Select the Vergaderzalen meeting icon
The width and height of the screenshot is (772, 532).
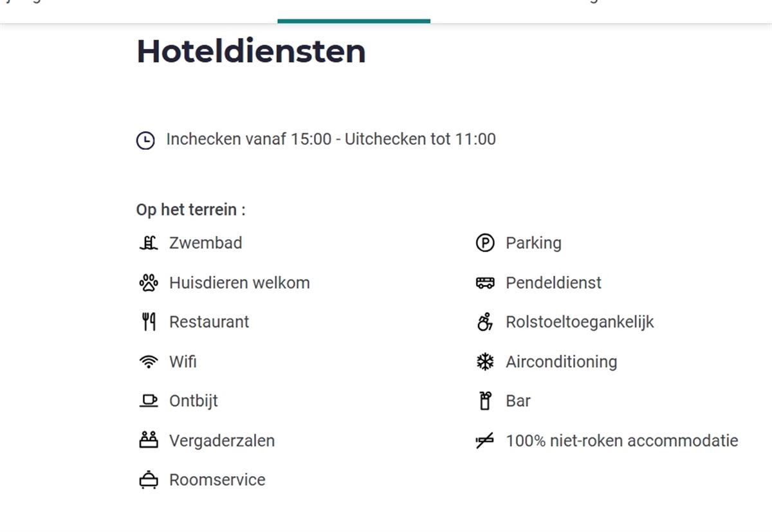pyautogui.click(x=149, y=440)
